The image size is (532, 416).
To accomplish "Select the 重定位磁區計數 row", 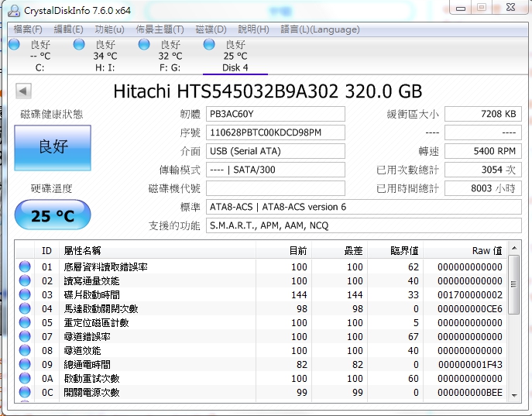I will tap(261, 322).
